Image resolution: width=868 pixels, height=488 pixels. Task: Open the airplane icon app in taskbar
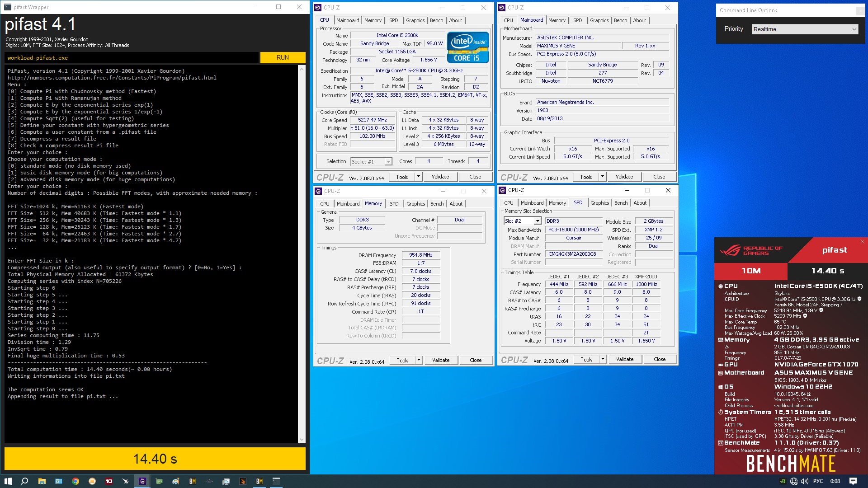(126, 481)
